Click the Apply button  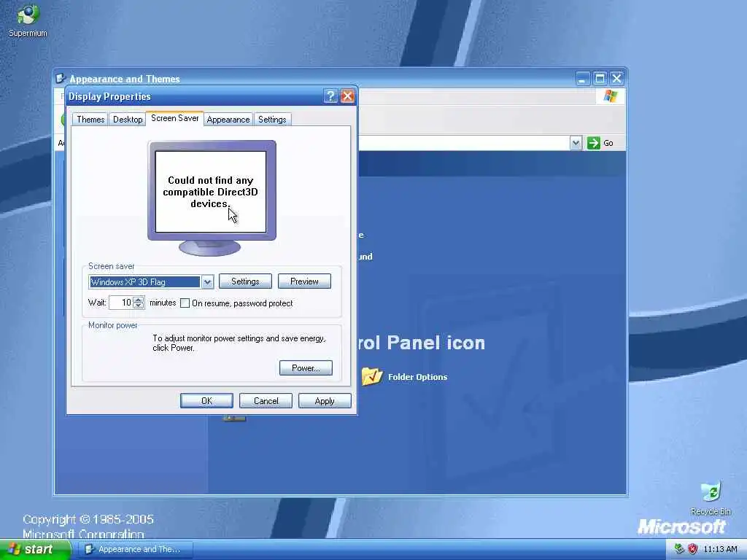tap(325, 401)
